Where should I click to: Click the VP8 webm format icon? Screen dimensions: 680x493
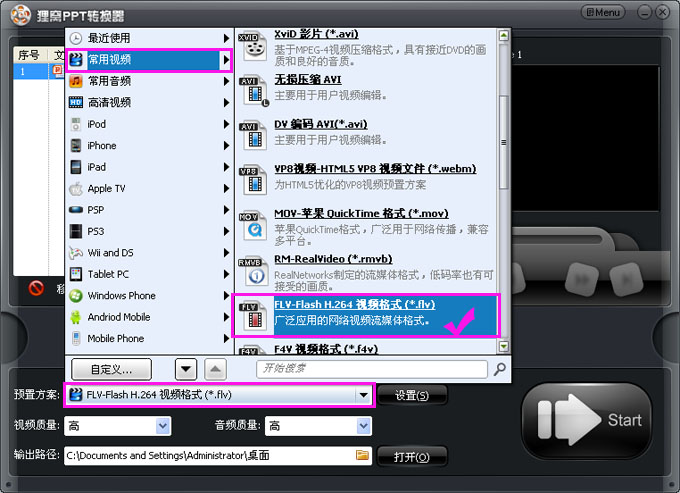(x=253, y=180)
